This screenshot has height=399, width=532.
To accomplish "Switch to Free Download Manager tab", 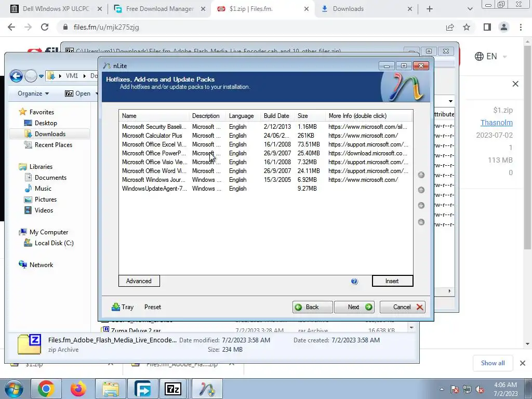I will point(159,9).
